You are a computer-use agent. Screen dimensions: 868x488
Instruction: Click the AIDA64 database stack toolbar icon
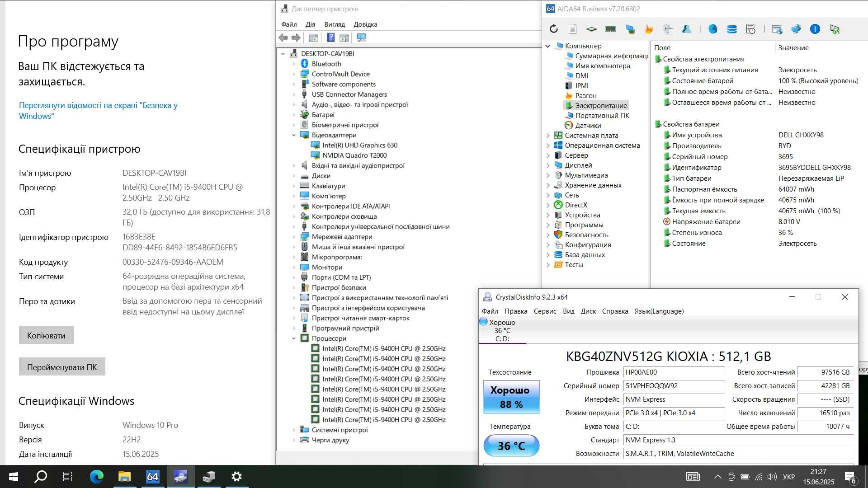(x=732, y=29)
